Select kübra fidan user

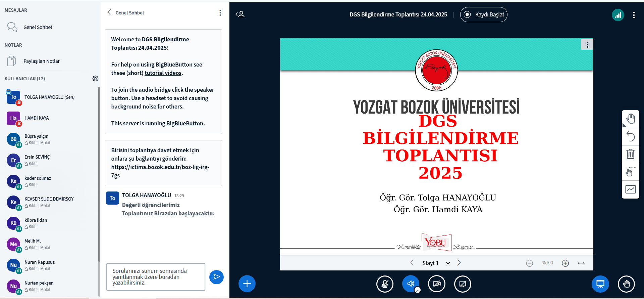coord(50,223)
